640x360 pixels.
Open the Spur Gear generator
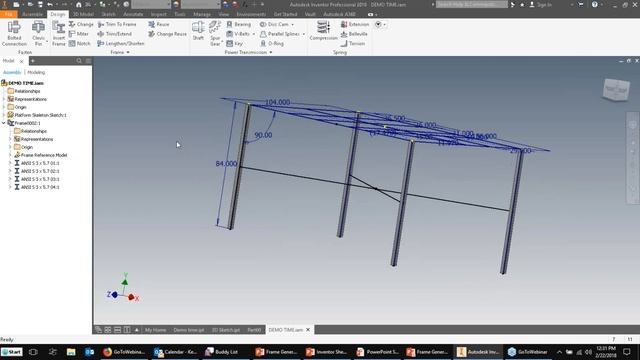[215, 33]
